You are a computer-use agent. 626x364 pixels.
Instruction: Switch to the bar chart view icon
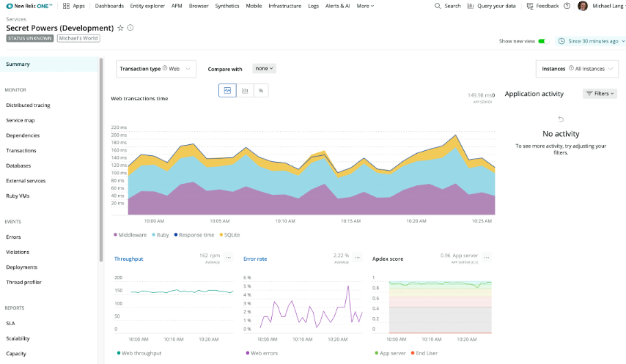pos(245,91)
